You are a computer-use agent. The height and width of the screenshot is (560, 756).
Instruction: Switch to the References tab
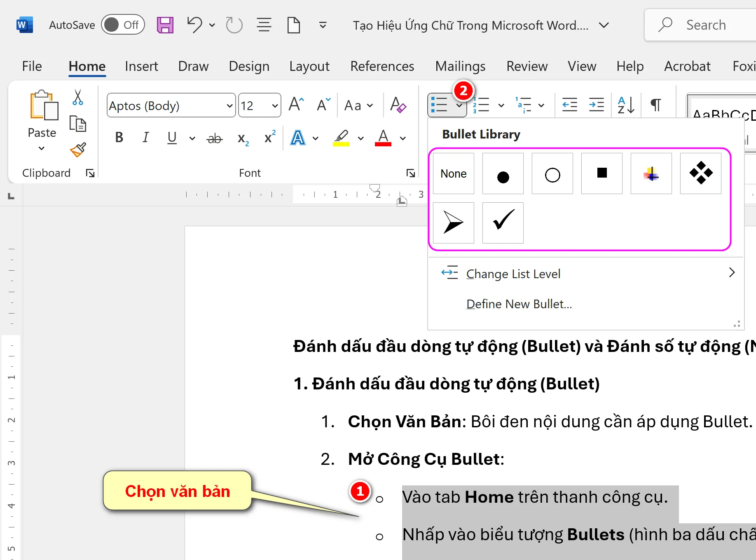point(382,66)
